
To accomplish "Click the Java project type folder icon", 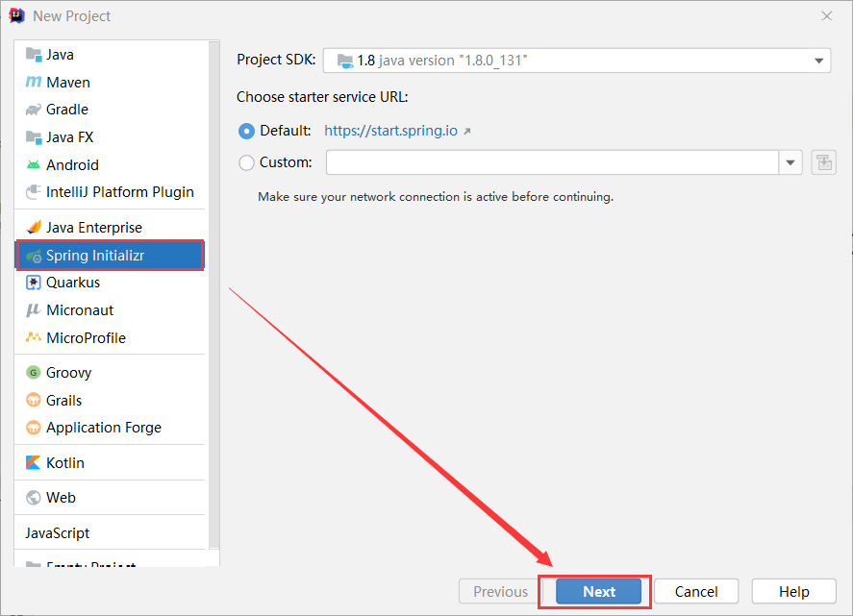I will tap(34, 55).
